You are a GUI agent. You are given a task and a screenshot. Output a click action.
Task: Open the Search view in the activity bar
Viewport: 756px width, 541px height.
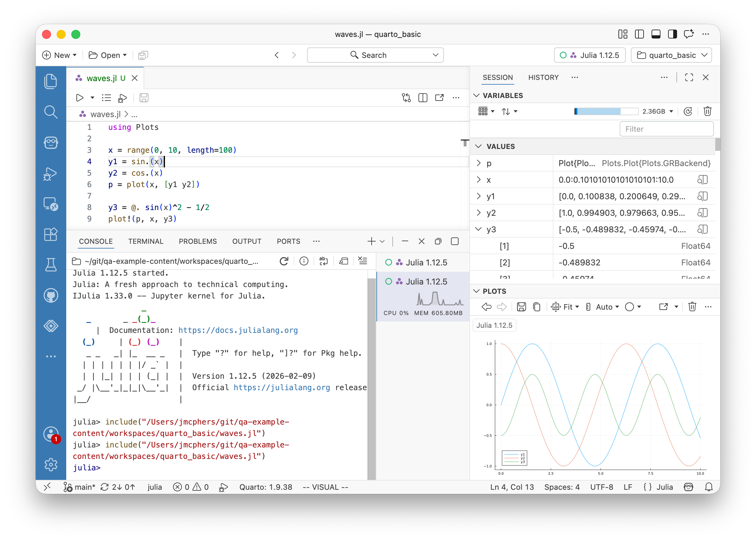coord(51,112)
